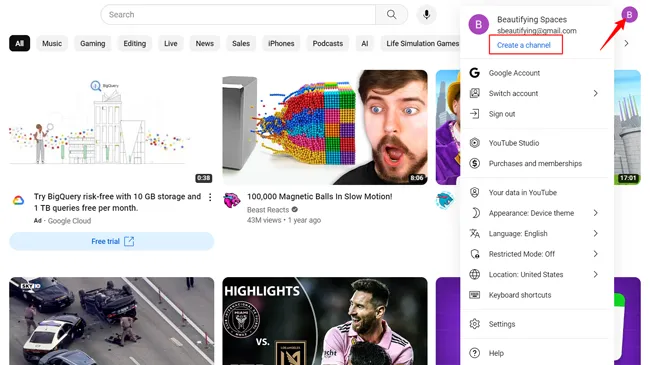The height and width of the screenshot is (365, 650).
Task: Click the Create a channel link
Action: (x=524, y=45)
